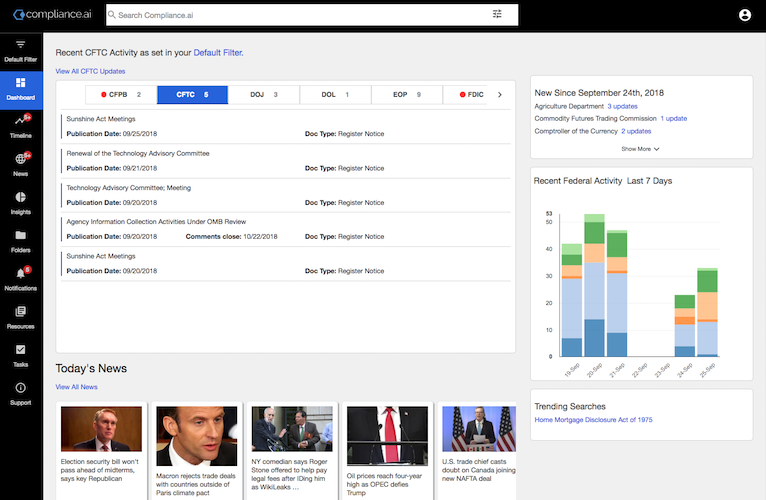Open View All News link
Image resolution: width=766 pixels, height=500 pixels.
click(76, 387)
